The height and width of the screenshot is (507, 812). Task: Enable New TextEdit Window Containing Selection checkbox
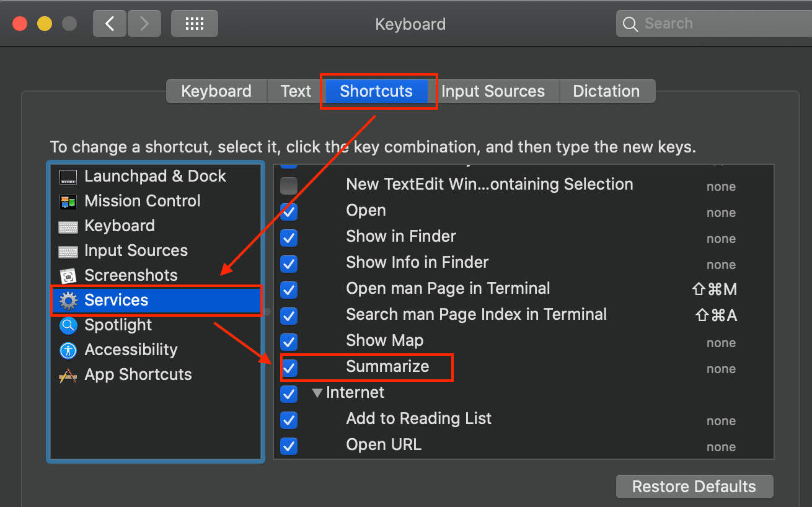click(289, 185)
